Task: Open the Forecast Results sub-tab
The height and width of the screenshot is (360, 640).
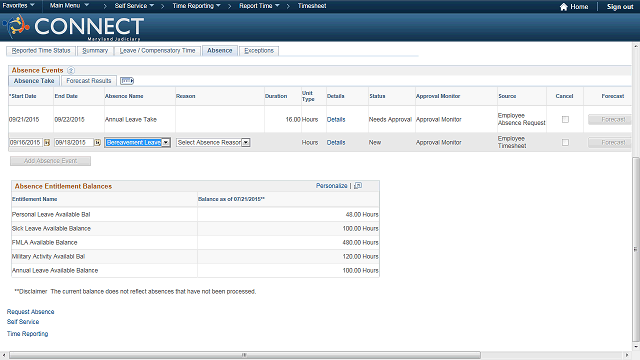Action: point(89,81)
